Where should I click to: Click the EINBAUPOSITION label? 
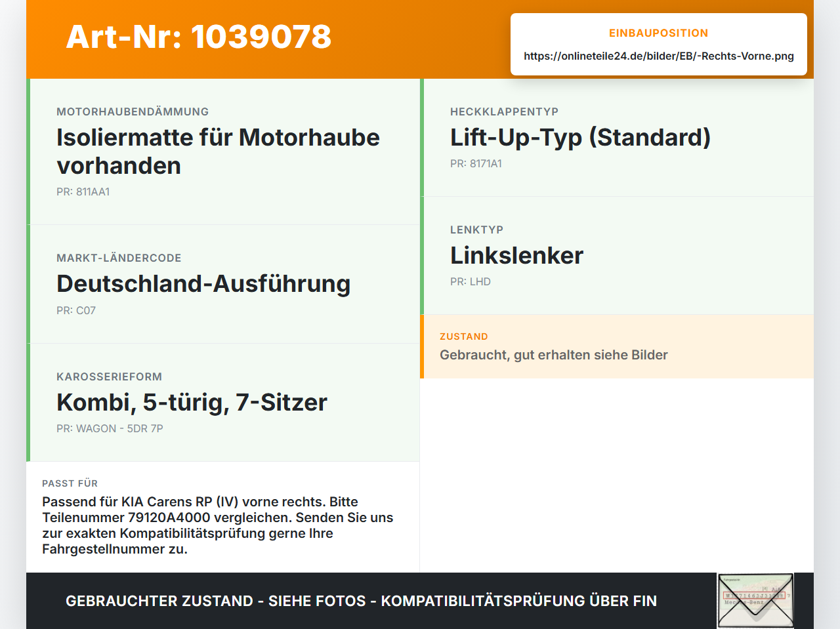[x=659, y=33]
